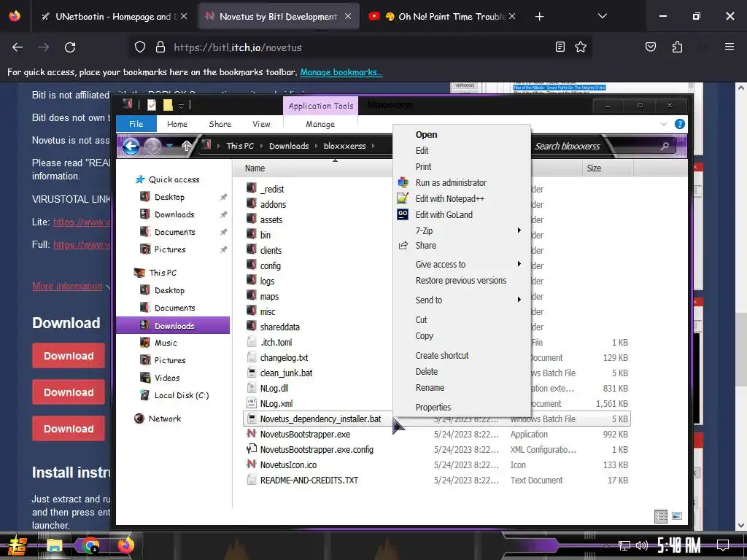Image resolution: width=747 pixels, height=560 pixels.
Task: Click search magnifier in Explorer search box
Action: coord(665,146)
